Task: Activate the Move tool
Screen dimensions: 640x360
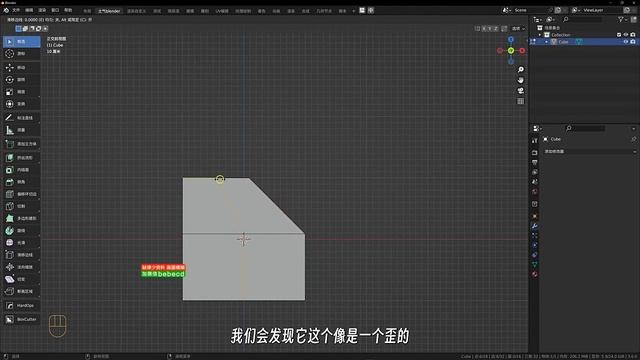Action: (22, 67)
